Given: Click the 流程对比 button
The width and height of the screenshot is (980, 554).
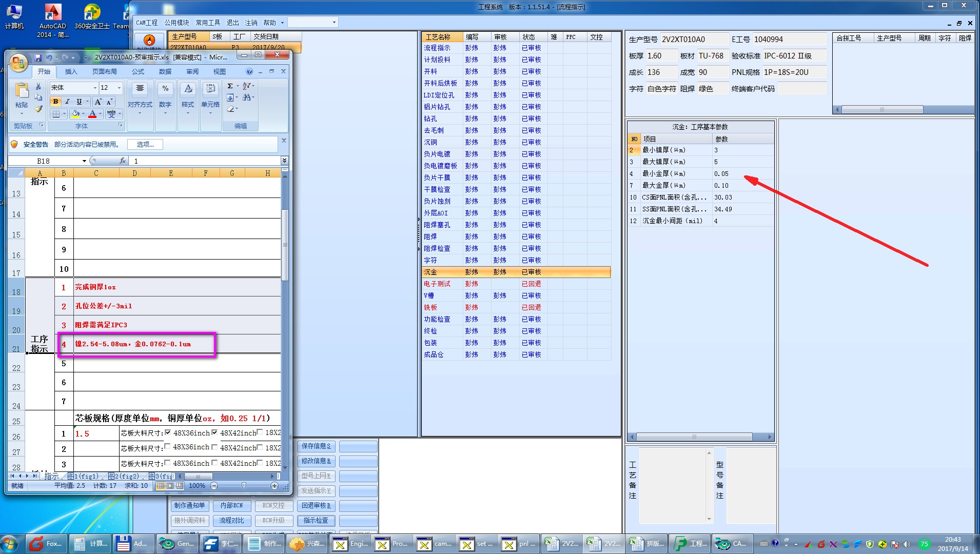Looking at the screenshot, I should [x=231, y=521].
